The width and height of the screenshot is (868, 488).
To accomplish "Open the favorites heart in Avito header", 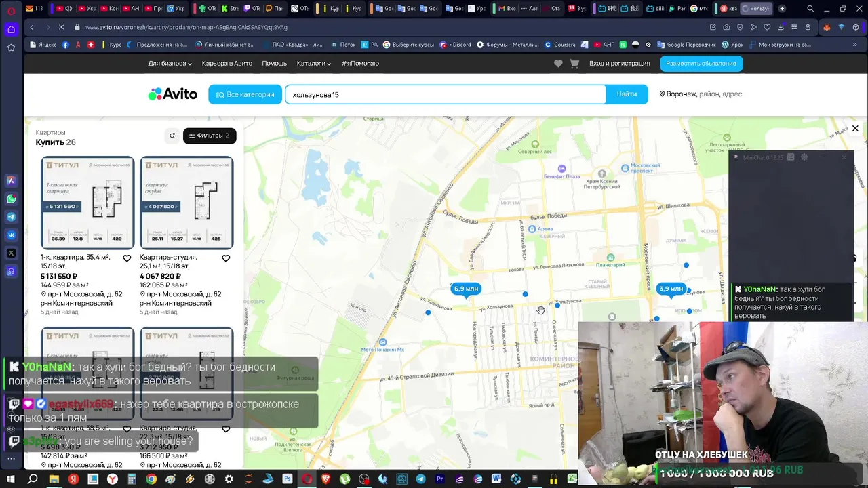I will 558,64.
